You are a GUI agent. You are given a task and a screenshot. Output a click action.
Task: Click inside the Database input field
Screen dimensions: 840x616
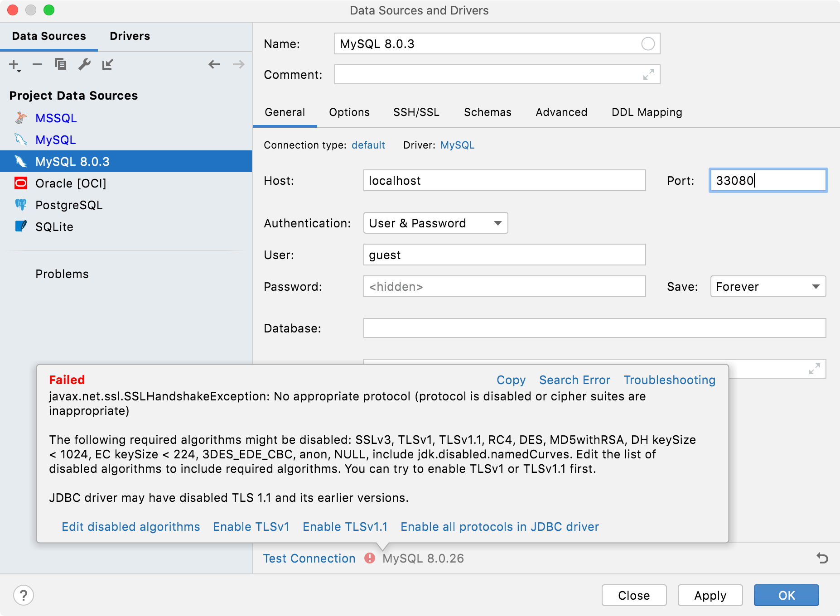pyautogui.click(x=594, y=328)
